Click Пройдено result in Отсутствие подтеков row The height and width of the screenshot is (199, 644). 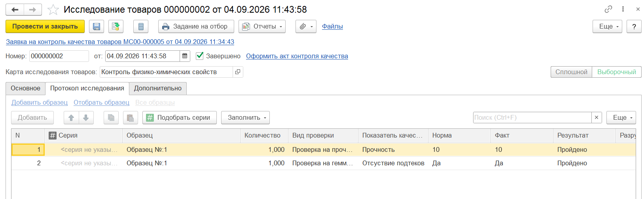[x=584, y=163]
